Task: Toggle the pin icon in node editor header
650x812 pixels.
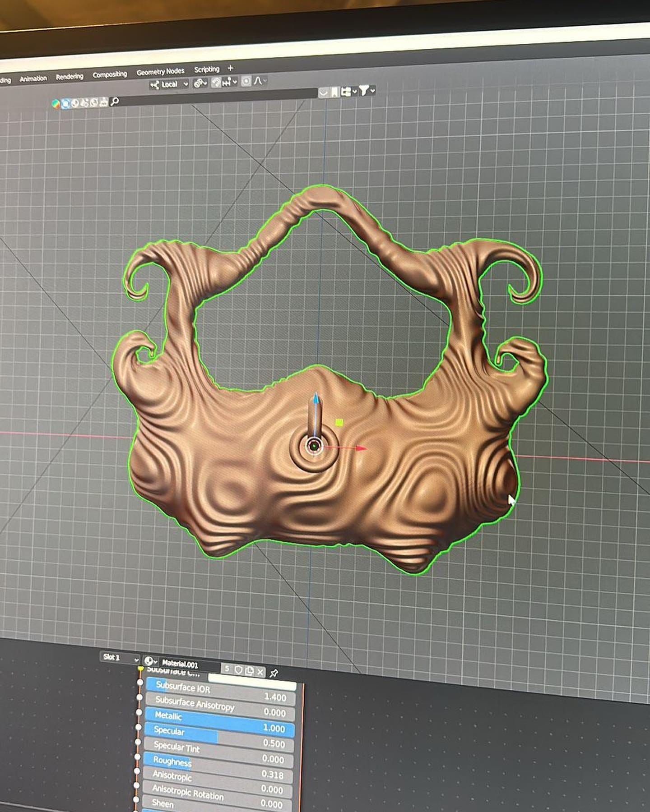Action: click(x=274, y=673)
